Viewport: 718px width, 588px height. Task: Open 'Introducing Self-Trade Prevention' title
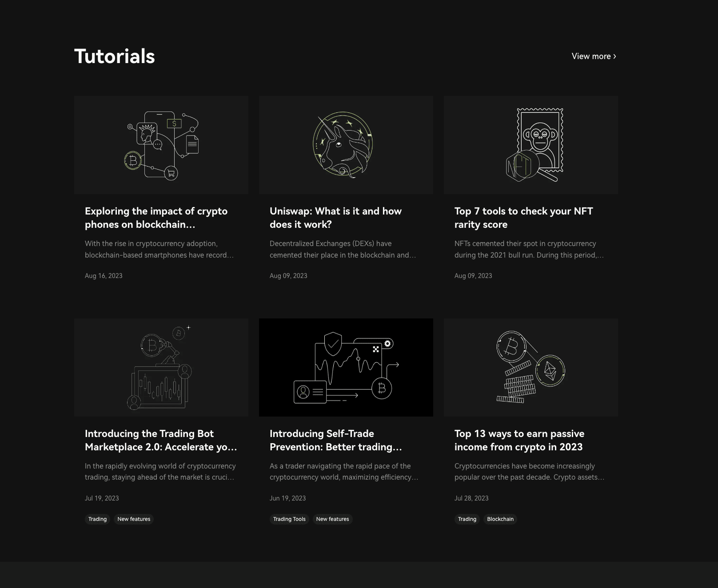point(335,440)
